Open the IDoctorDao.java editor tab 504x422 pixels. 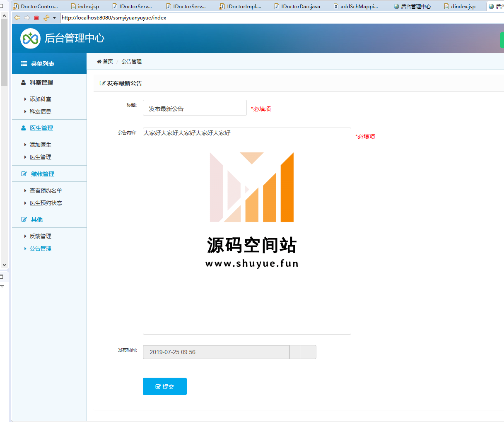297,6
